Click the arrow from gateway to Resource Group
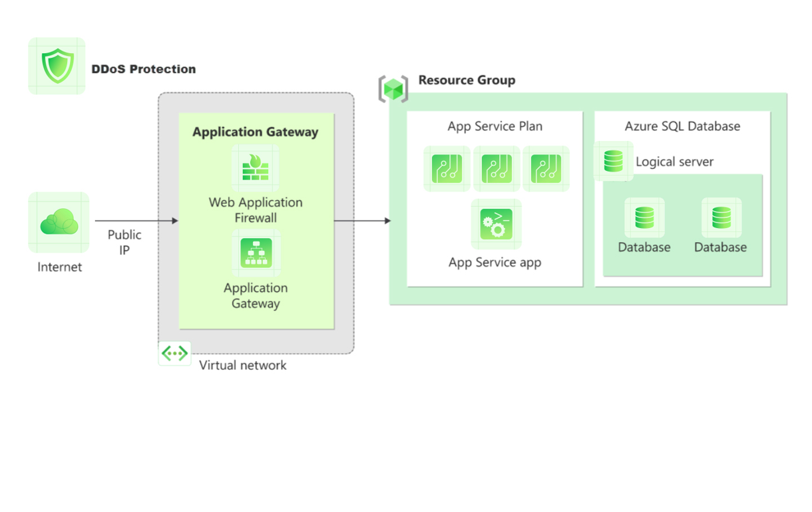This screenshot has height=512, width=812. coord(362,221)
